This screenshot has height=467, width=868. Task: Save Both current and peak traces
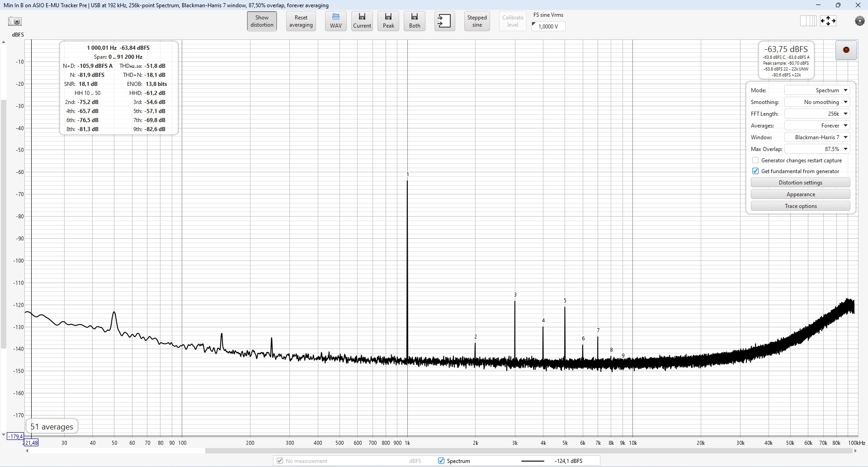point(415,21)
